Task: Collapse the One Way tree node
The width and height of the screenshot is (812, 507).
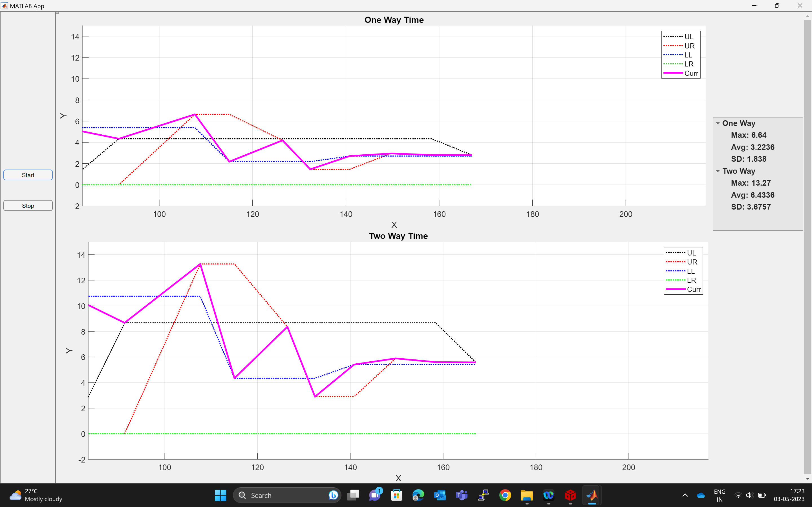Action: coord(718,123)
